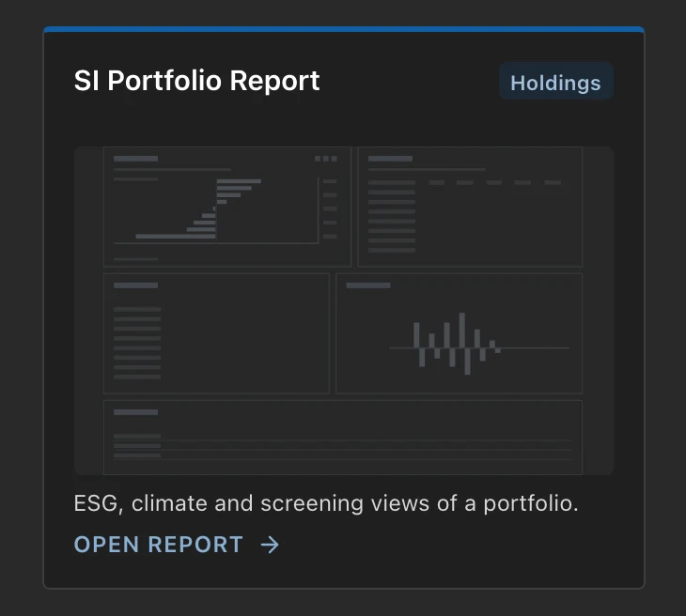Click the arrow icon beside OPEN REPORT
Image resolution: width=686 pixels, height=616 pixels.
(x=270, y=545)
